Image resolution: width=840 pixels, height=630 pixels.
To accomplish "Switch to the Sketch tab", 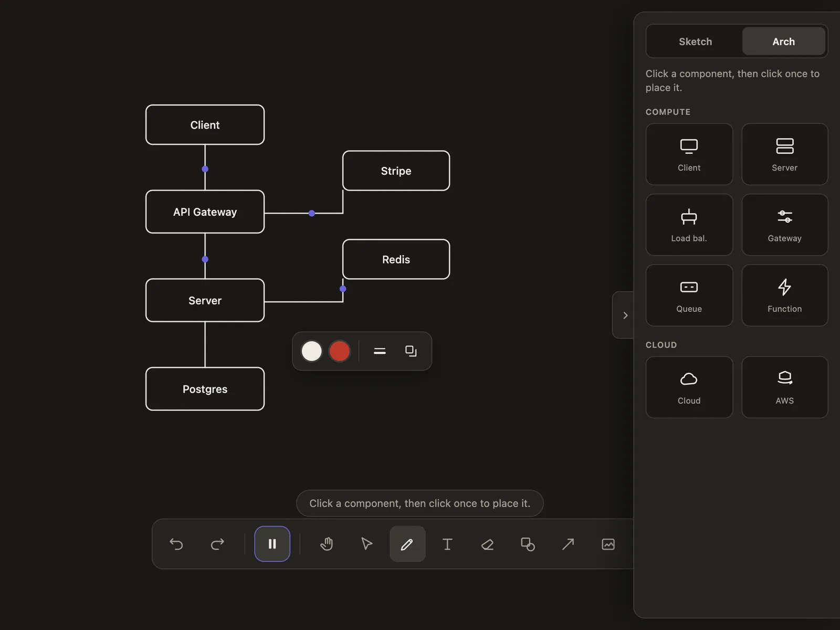I will coord(695,41).
